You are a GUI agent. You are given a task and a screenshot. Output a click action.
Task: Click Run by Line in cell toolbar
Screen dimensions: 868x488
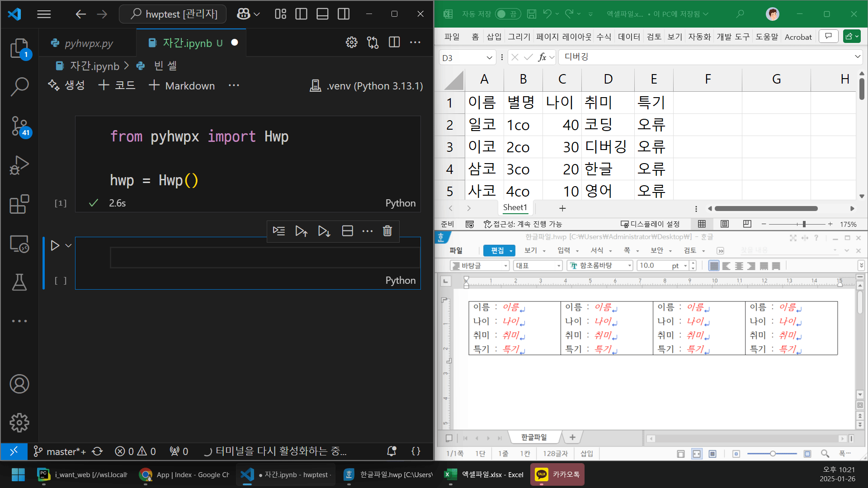tap(279, 231)
